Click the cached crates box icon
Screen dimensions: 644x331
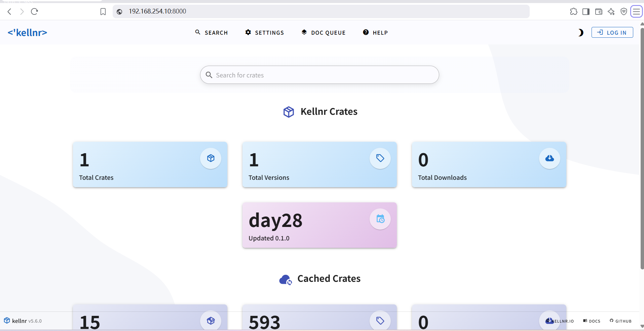211,321
